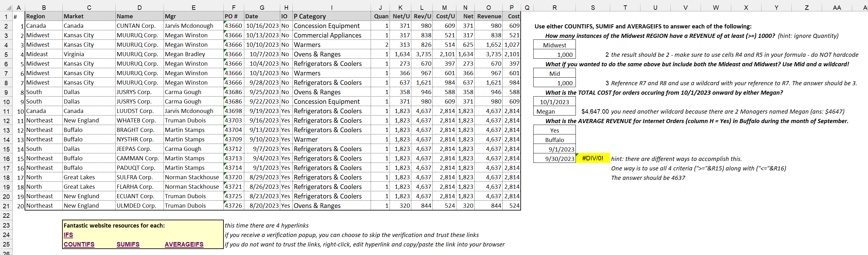
Task: Select the Midwest criteria cell
Action: pyautogui.click(x=554, y=44)
